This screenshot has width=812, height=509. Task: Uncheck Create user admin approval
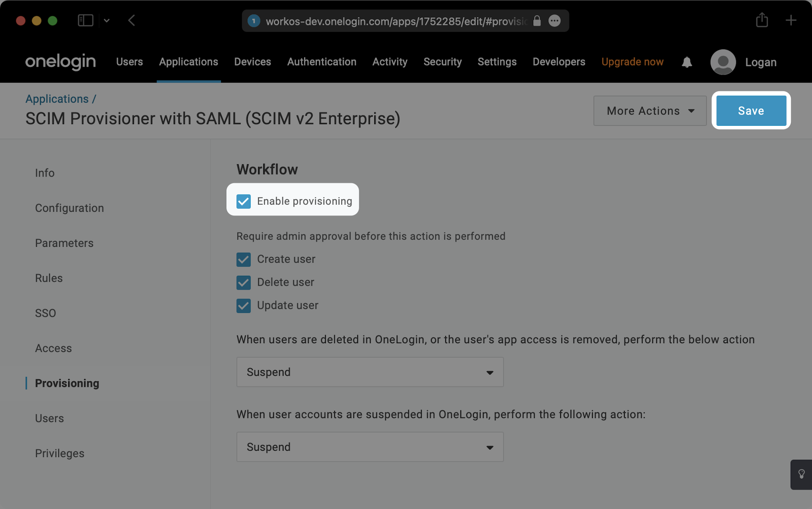tap(243, 259)
